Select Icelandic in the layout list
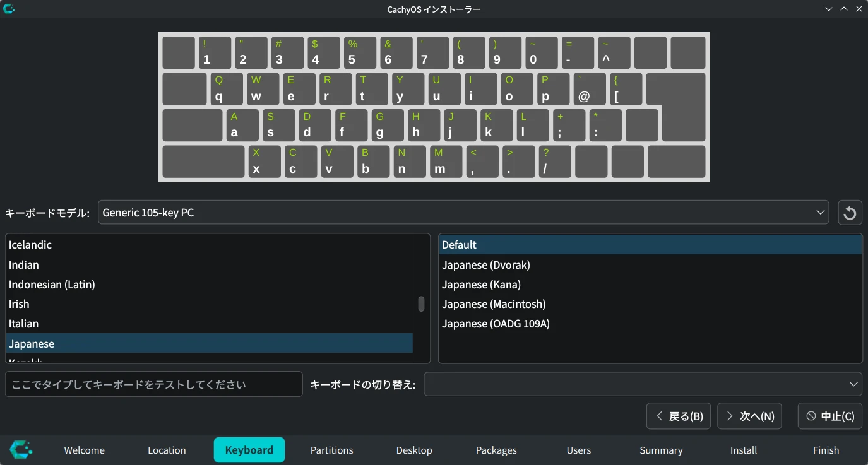Viewport: 868px width, 465px height. (x=30, y=245)
